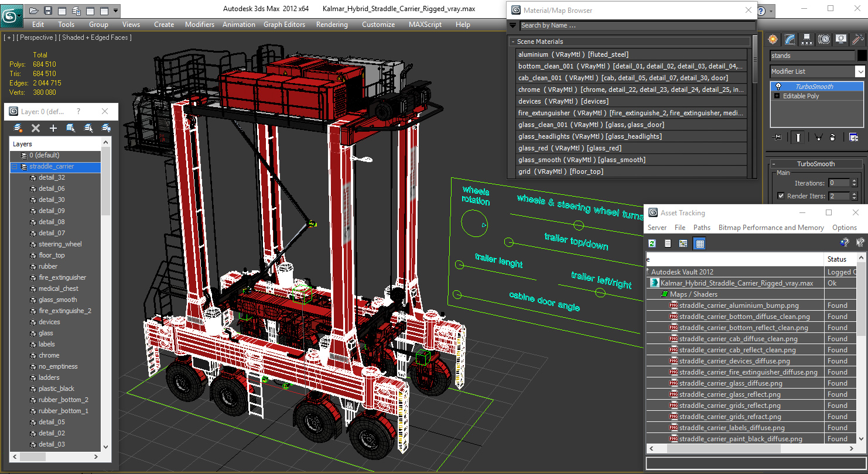
Task: Click Layers column header in layer manager
Action: pos(56,144)
